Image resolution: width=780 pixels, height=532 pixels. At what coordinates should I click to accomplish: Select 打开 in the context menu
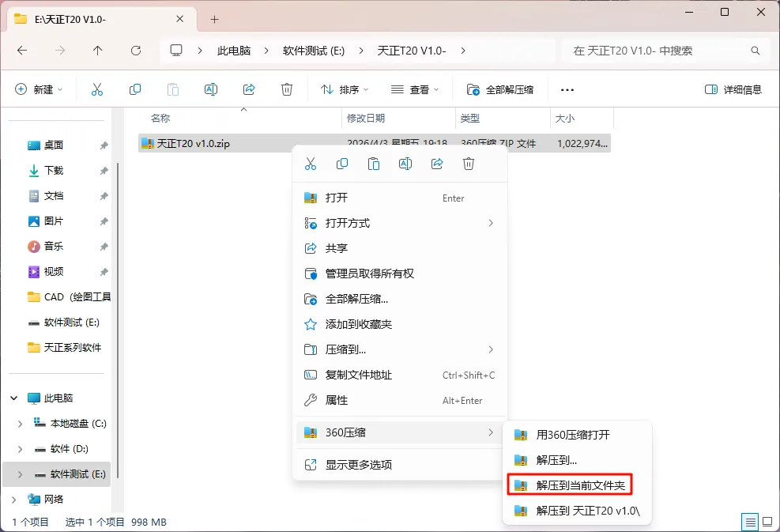[x=400, y=198]
